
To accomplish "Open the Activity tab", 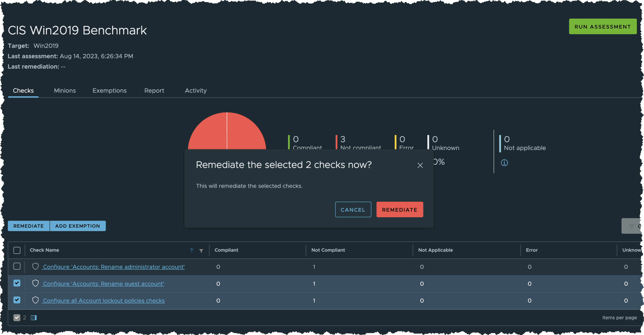I will point(196,90).
